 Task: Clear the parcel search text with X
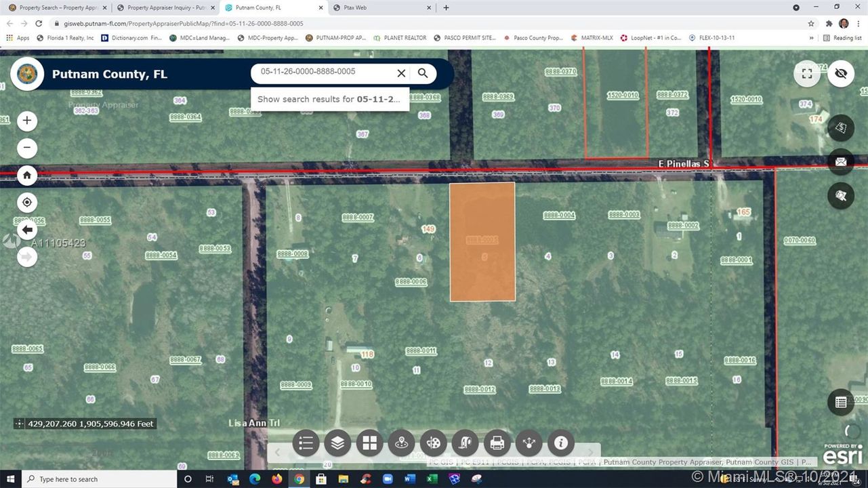(x=401, y=73)
